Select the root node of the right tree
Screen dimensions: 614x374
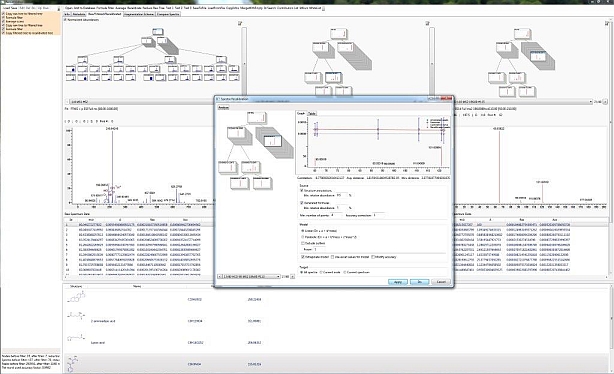522,34
